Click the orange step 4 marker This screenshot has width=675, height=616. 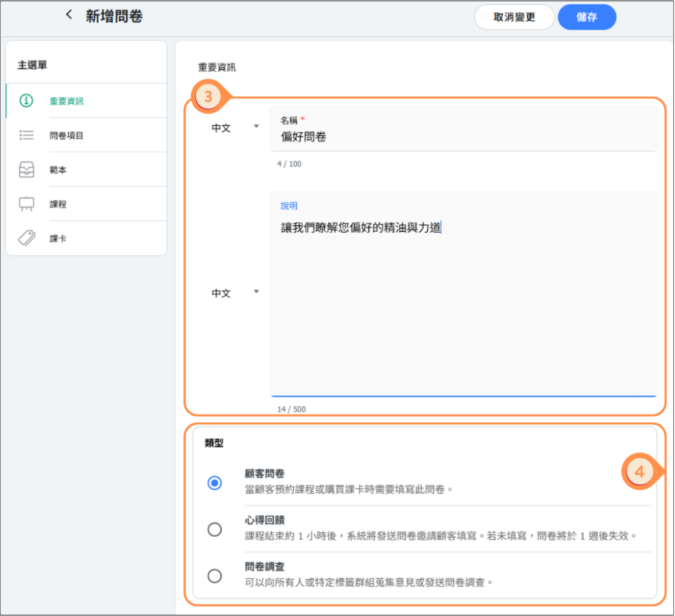point(640,471)
